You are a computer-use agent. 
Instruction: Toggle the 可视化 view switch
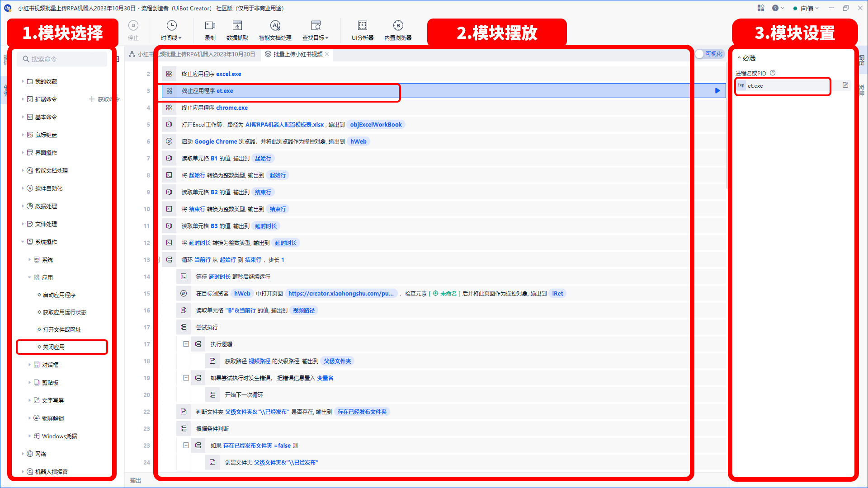(x=710, y=54)
